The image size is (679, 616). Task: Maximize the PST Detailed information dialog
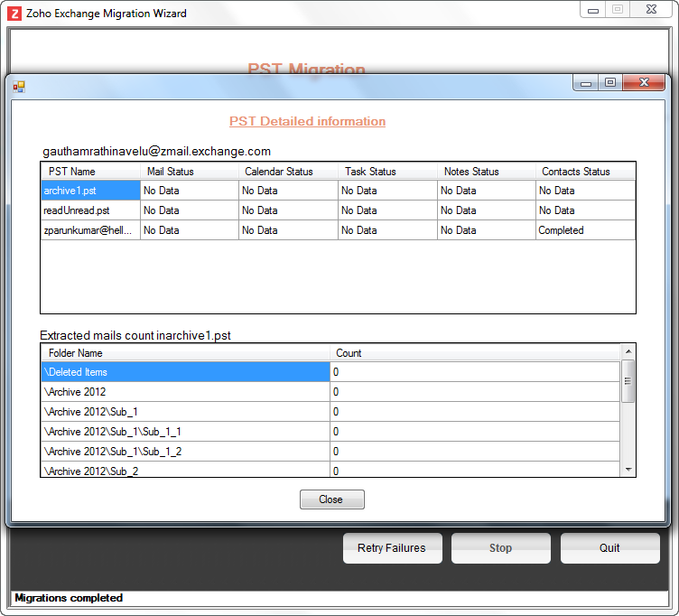click(x=610, y=83)
